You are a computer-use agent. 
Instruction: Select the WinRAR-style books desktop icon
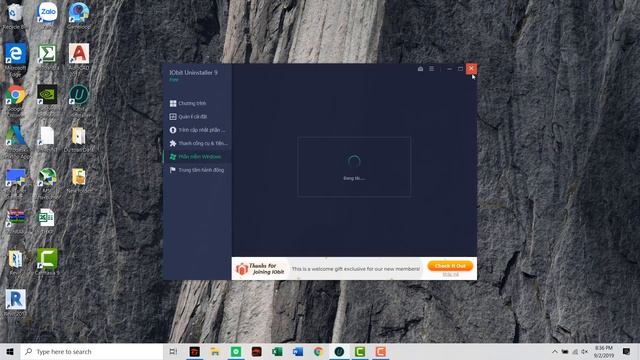coord(16,221)
